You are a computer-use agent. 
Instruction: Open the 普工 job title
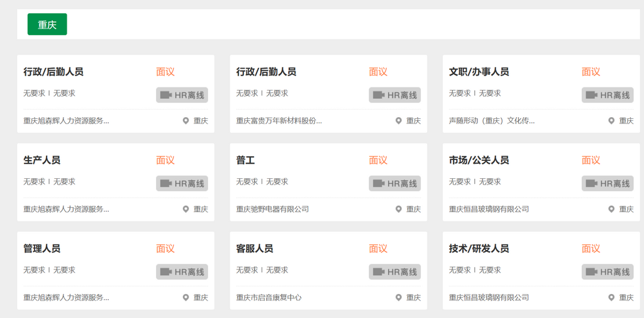pos(245,161)
